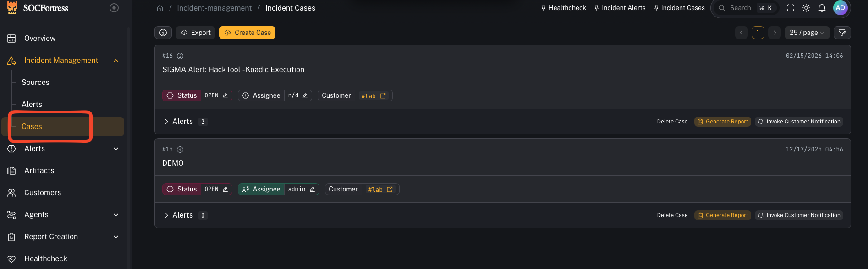The image size is (868, 269).
Task: Collapse the Incident Management section
Action: tap(116, 61)
